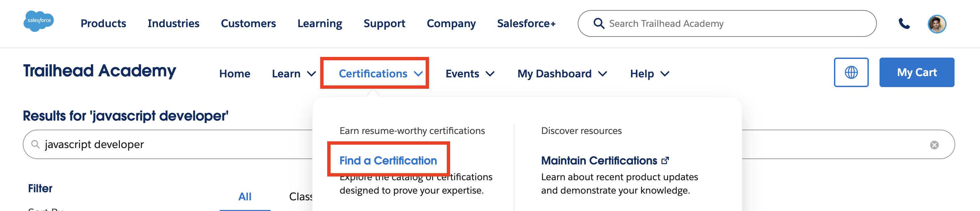Screen dimensions: 980x211
Task: Go to the Home nav link
Action: point(235,74)
